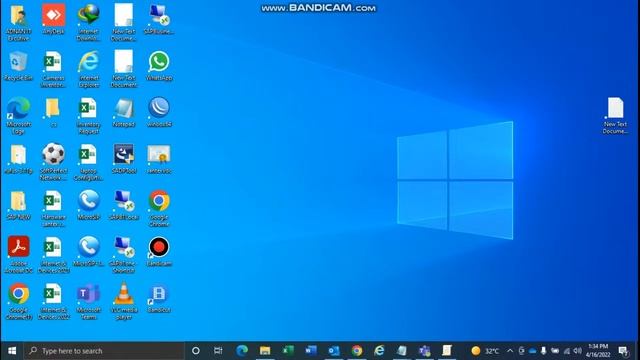Click the Type here to search box

point(104,351)
